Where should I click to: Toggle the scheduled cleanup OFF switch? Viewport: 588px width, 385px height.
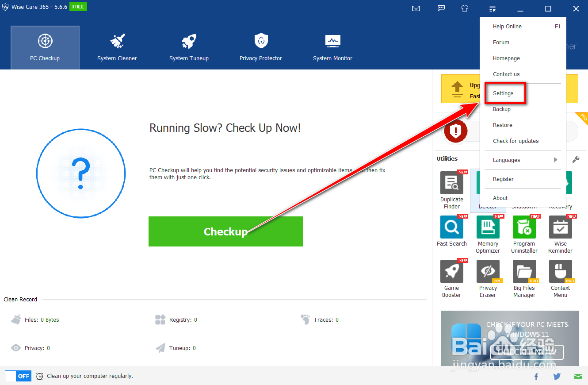click(18, 376)
